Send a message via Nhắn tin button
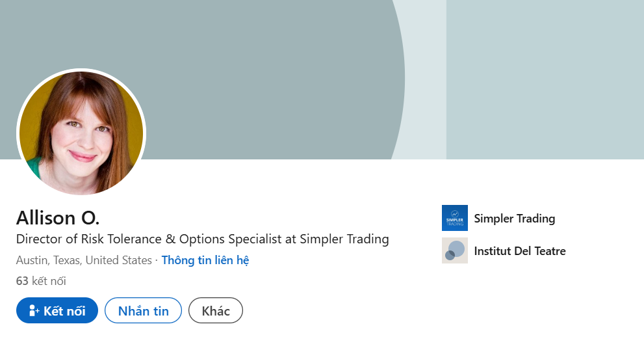Viewport: 644px width, 337px height. 144,310
